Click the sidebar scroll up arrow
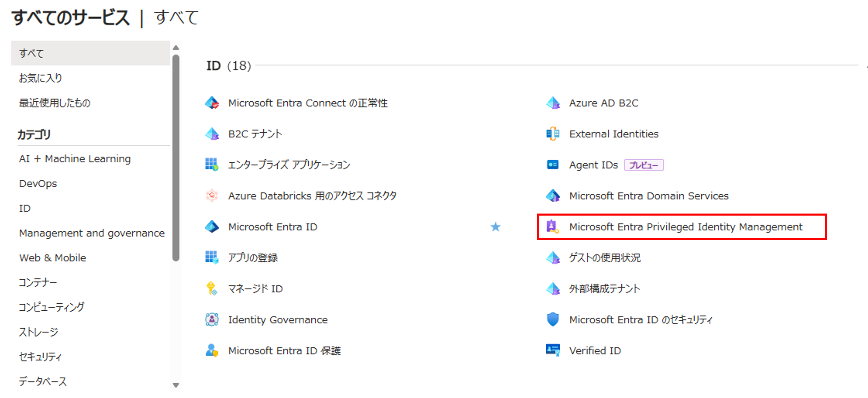Image resolution: width=868 pixels, height=398 pixels. [x=176, y=48]
